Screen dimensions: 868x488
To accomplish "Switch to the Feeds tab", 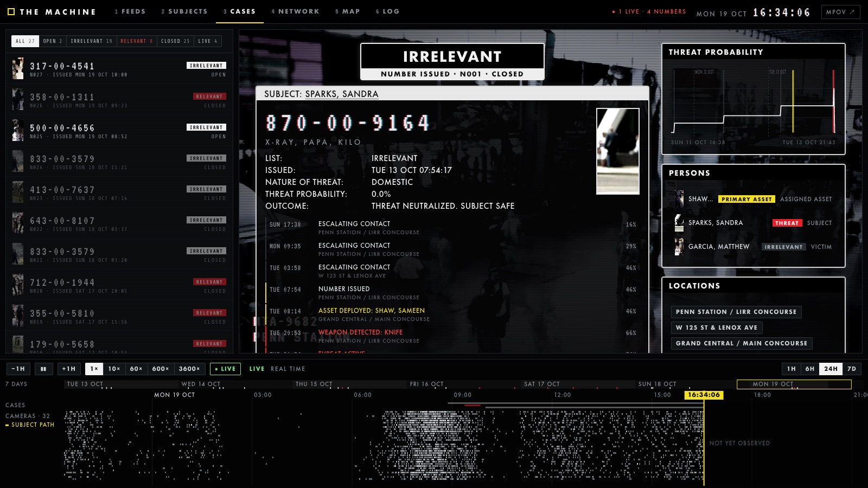I will (x=130, y=11).
